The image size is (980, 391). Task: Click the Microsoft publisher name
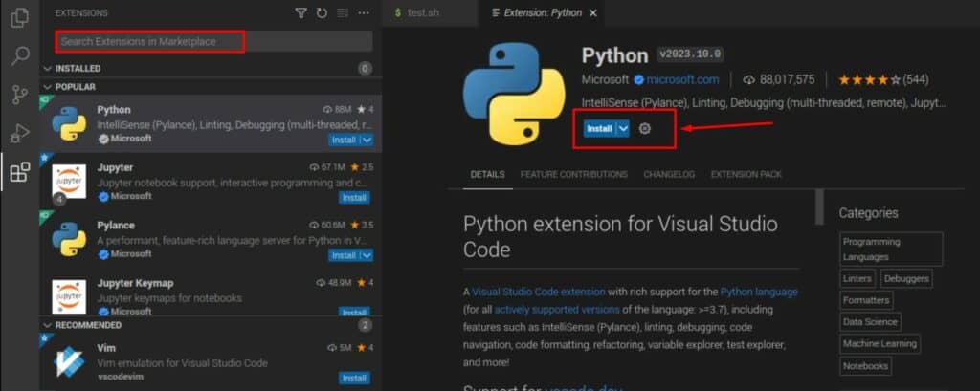(605, 79)
